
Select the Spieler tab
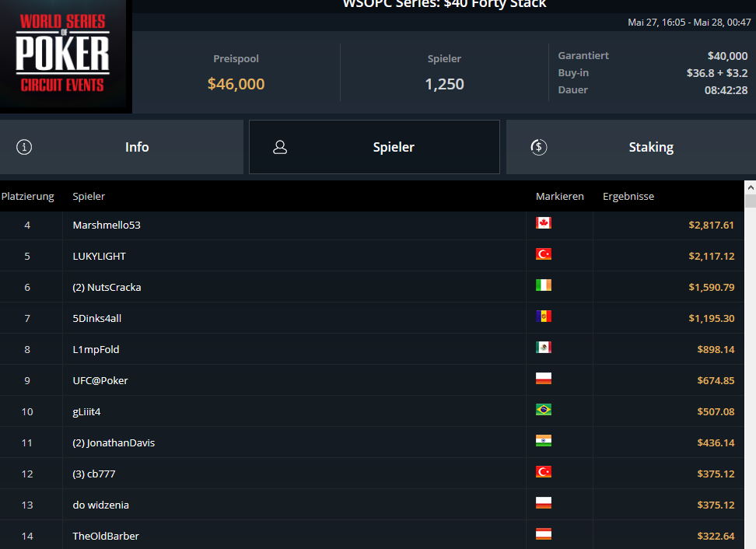[x=374, y=147]
